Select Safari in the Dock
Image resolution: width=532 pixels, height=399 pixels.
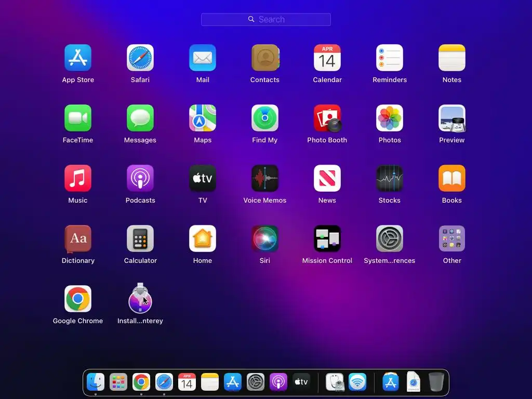pos(164,382)
